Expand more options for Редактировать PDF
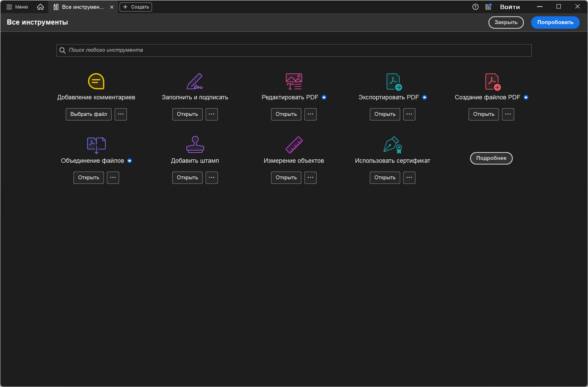This screenshot has width=588, height=387. [311, 114]
